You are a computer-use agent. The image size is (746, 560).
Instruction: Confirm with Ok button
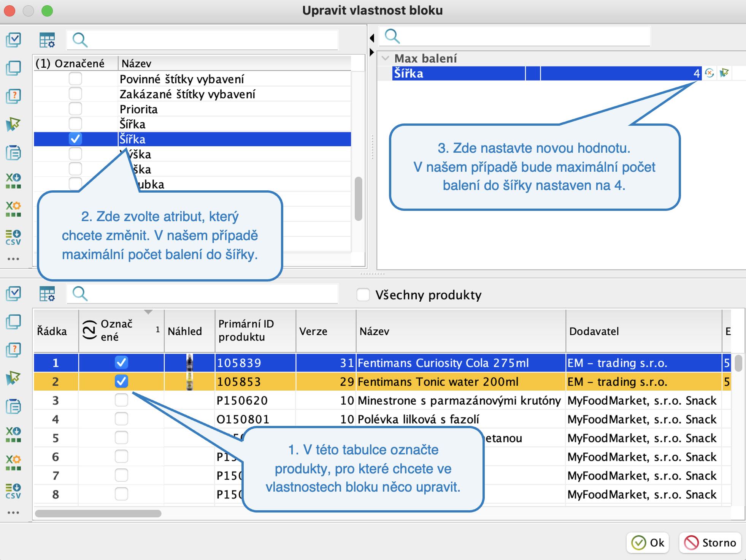[648, 543]
